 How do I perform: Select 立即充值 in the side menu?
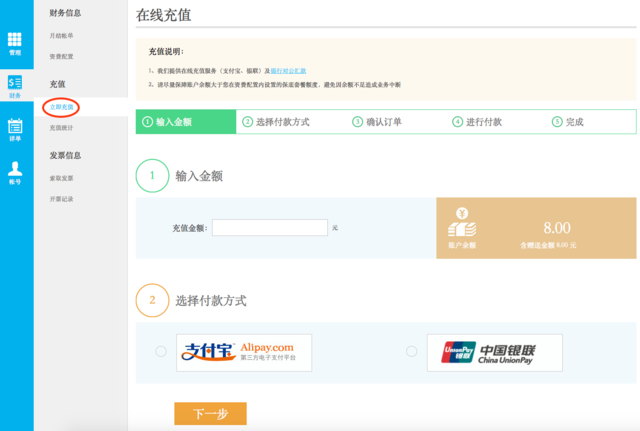tap(61, 107)
